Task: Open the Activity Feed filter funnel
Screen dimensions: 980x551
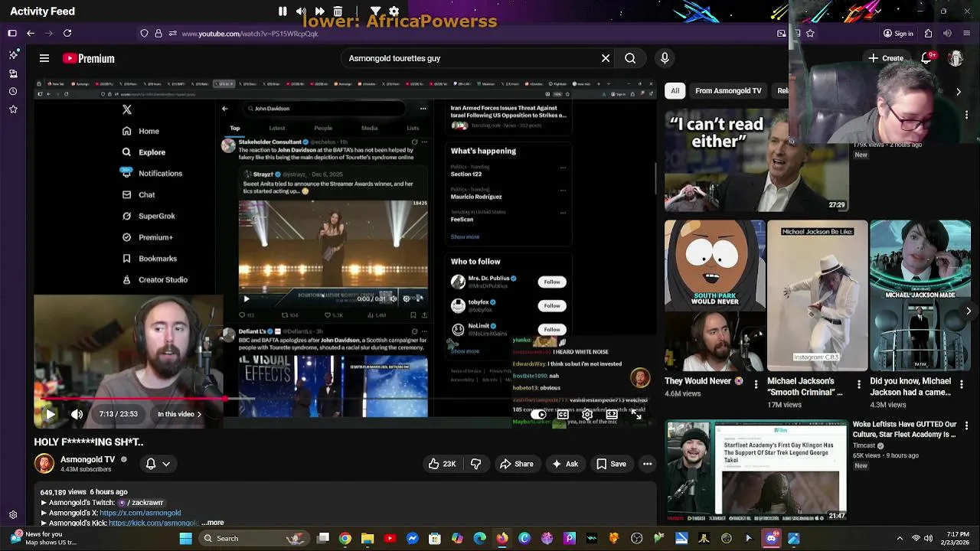Action: click(375, 11)
